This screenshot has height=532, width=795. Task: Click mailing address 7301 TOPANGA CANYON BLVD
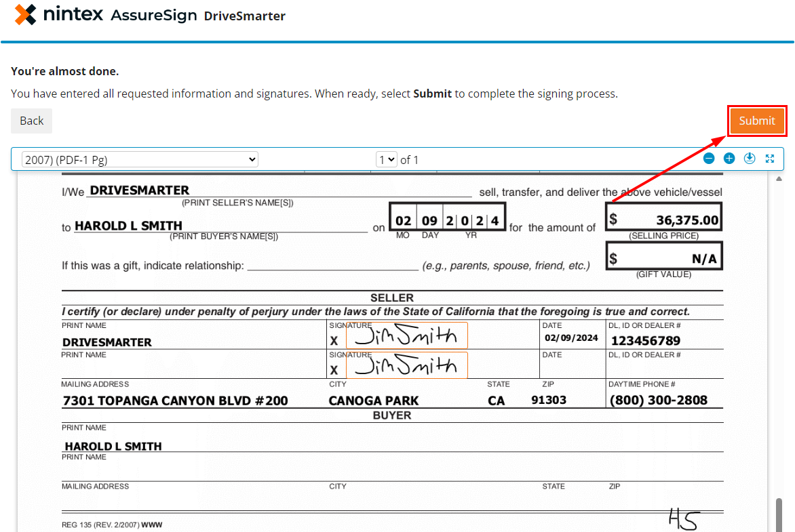pyautogui.click(x=176, y=401)
